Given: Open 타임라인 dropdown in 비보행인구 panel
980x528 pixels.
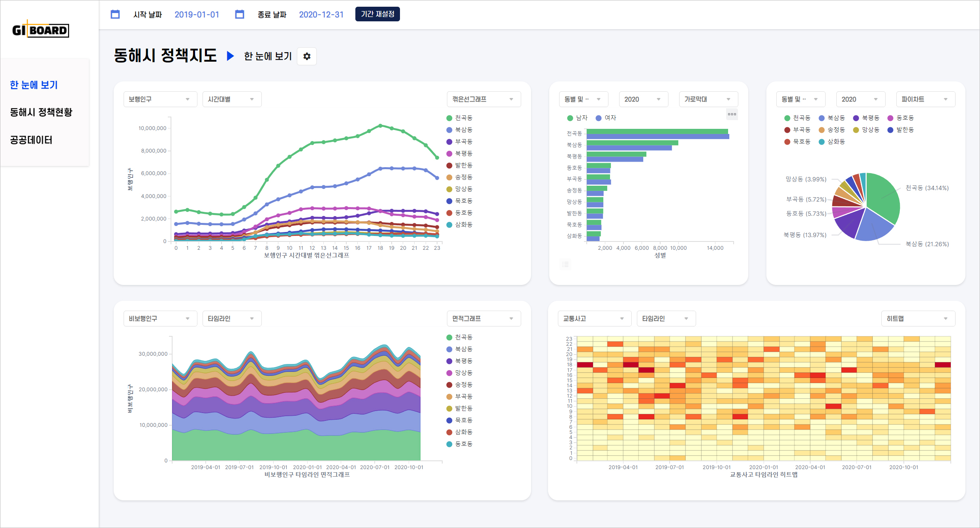Looking at the screenshot, I should point(232,319).
